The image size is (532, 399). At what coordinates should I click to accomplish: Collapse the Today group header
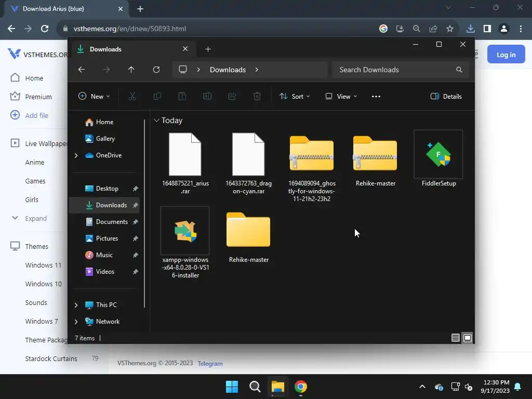pos(156,121)
